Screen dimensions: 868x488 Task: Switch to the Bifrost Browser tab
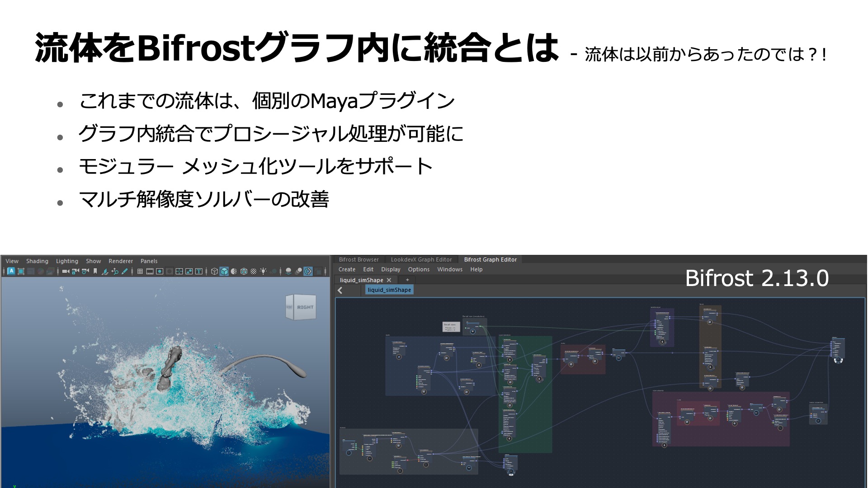coord(359,259)
